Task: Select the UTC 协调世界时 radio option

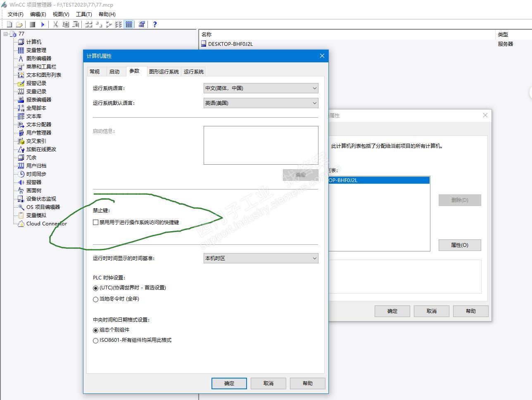Action: coord(96,288)
